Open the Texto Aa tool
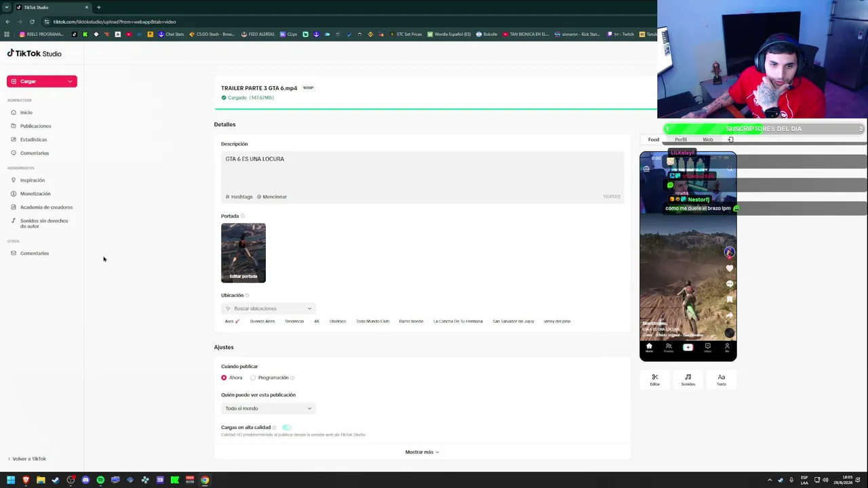The width and height of the screenshot is (868, 488). pos(721,380)
